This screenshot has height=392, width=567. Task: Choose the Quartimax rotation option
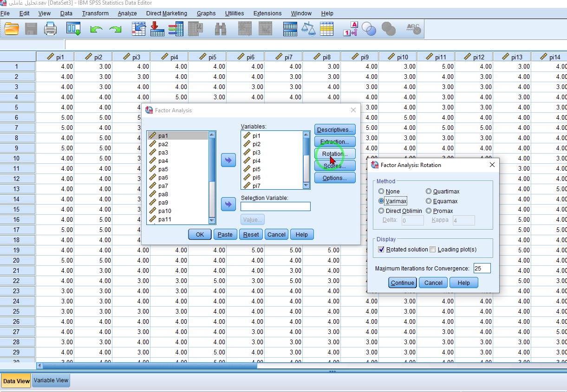point(429,191)
